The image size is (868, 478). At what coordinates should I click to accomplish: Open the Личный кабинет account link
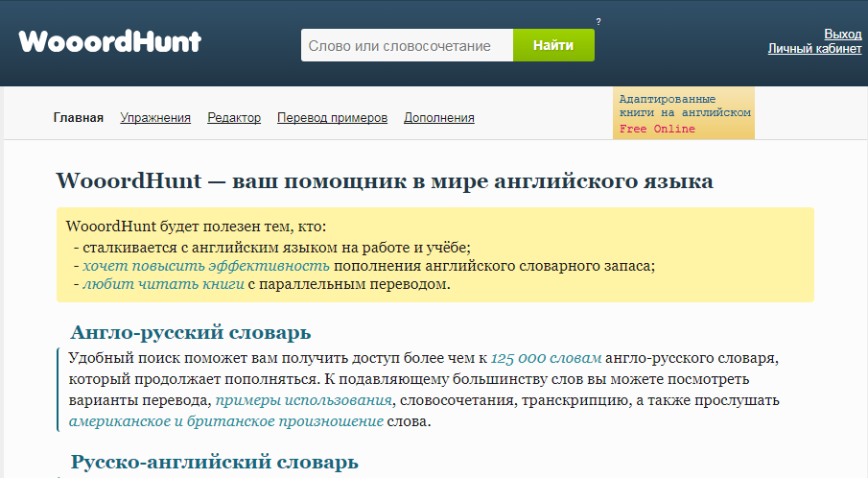[814, 49]
